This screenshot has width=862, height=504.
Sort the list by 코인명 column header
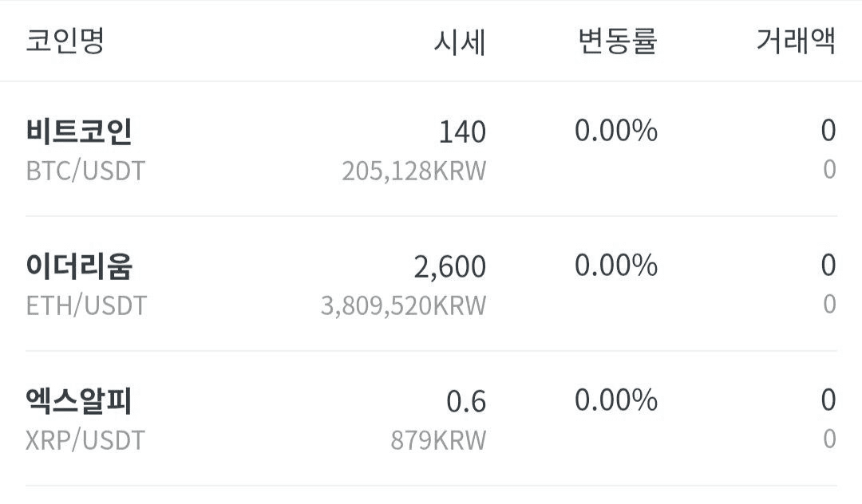(x=65, y=41)
